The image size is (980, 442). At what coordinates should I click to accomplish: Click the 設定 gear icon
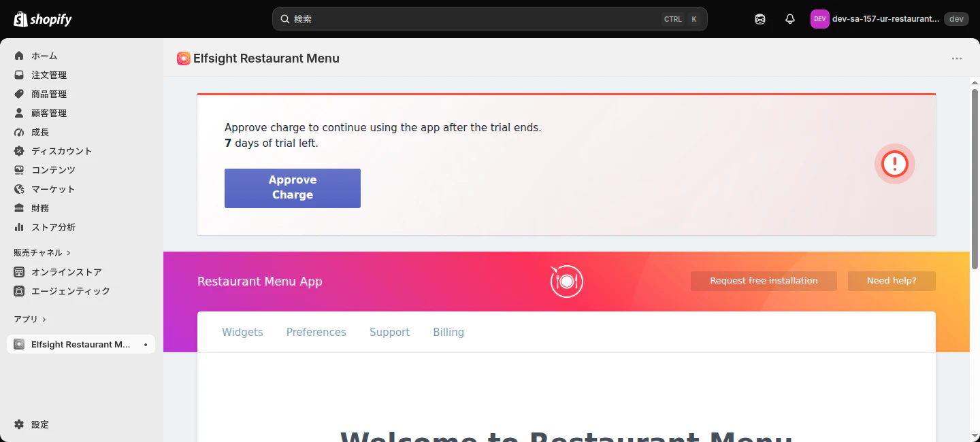19,424
